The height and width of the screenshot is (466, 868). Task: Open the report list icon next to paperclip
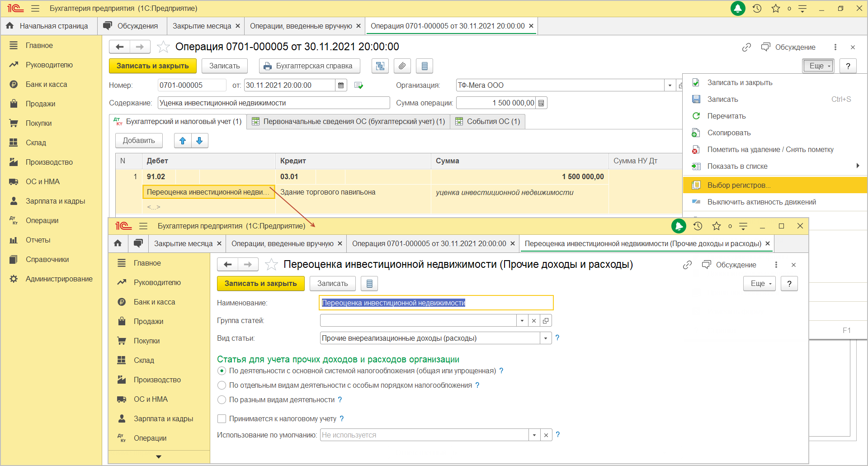point(425,66)
